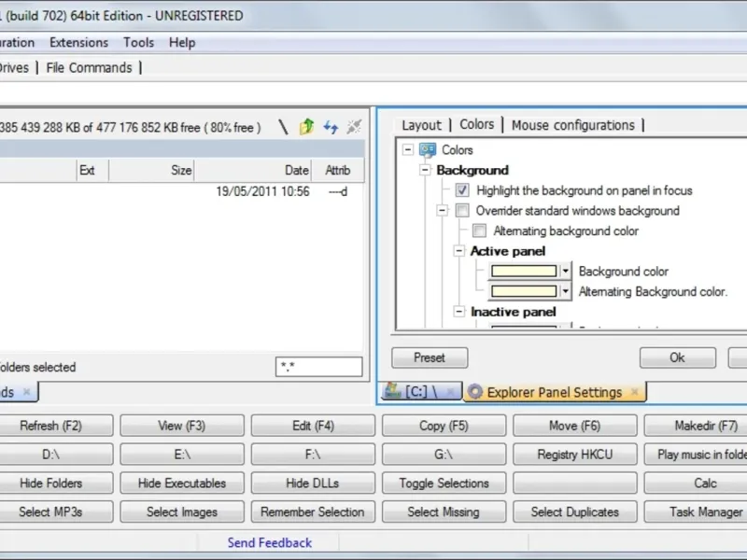
Task: Go to drive F:\ button
Action: click(x=313, y=455)
